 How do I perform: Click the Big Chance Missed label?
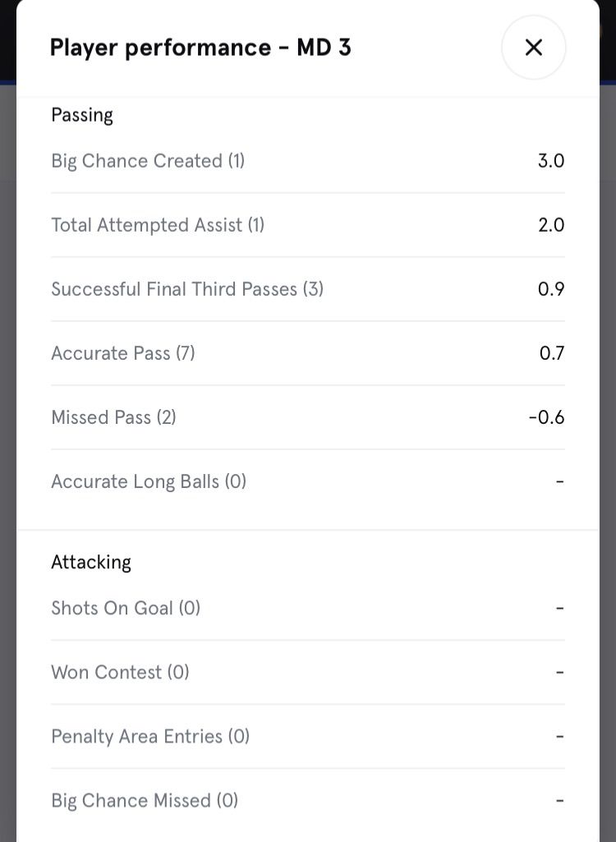(x=145, y=800)
